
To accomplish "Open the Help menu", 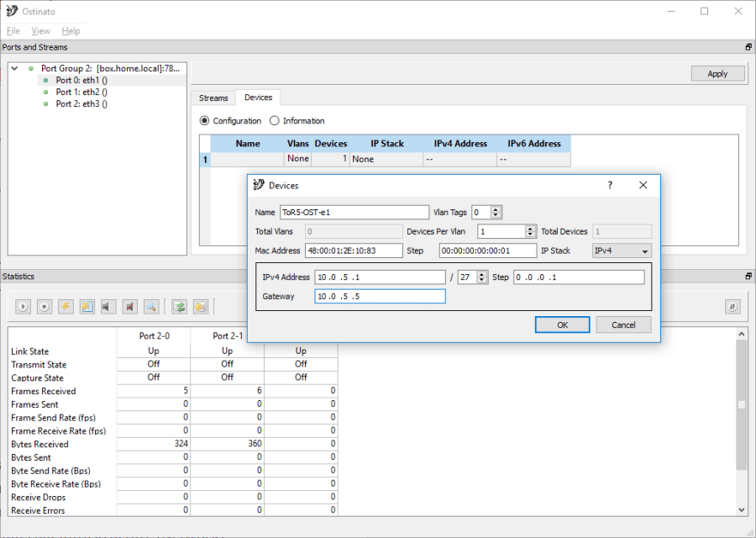I will point(71,31).
